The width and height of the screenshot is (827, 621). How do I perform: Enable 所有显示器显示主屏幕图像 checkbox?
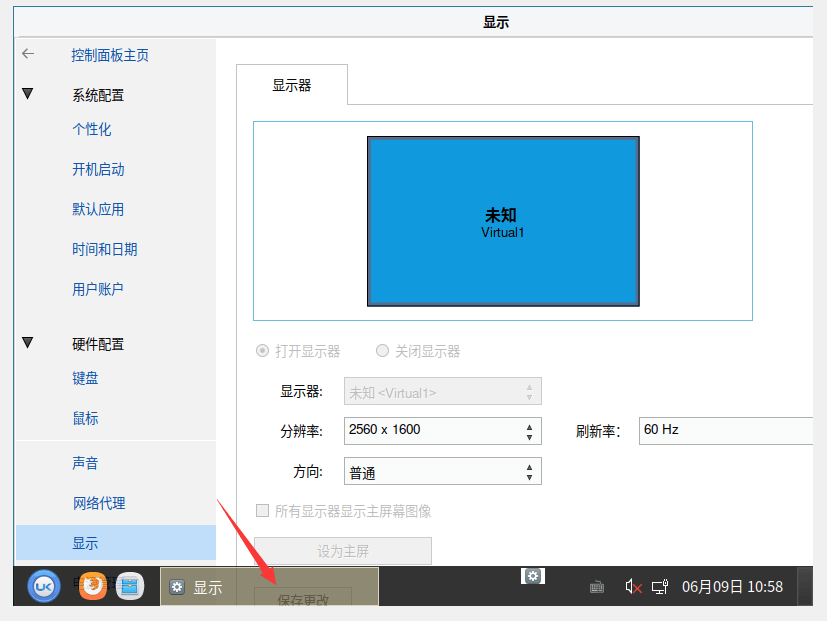click(x=261, y=510)
